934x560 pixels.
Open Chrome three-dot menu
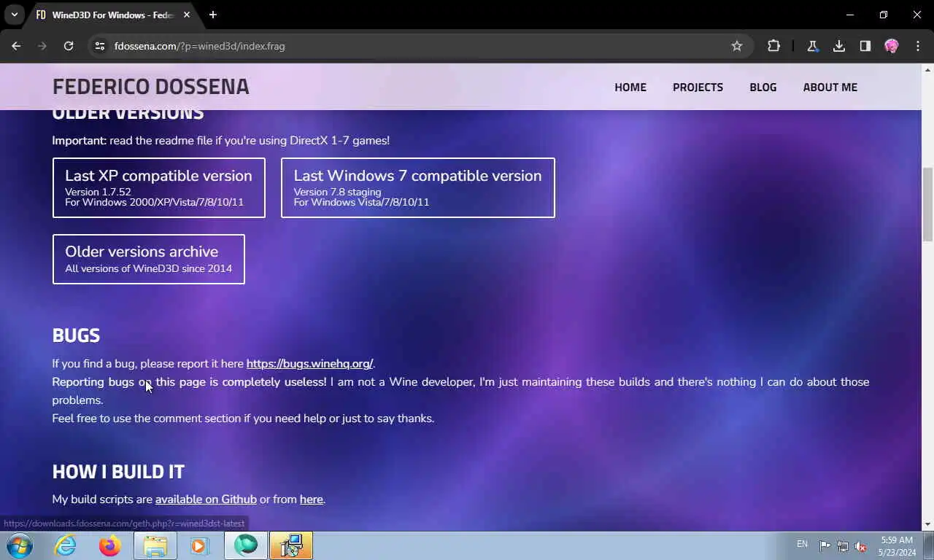click(918, 46)
